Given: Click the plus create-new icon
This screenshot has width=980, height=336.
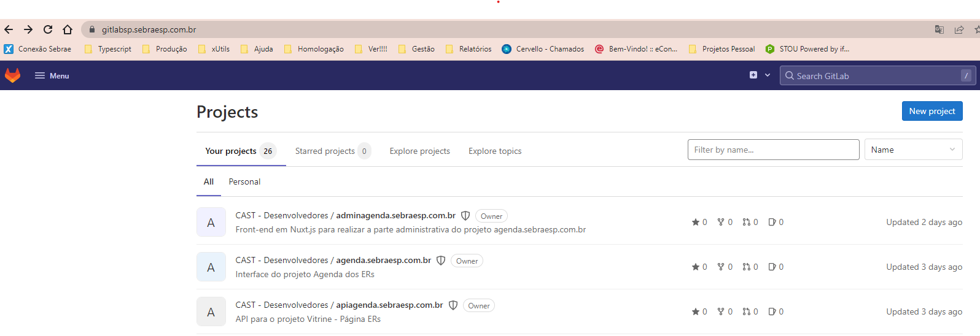Looking at the screenshot, I should (753, 75).
